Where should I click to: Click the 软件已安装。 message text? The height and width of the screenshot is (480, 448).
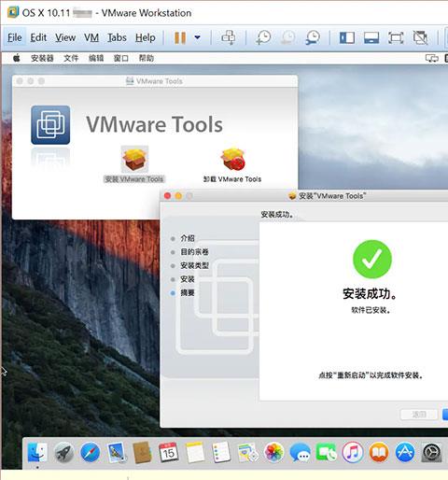[371, 310]
